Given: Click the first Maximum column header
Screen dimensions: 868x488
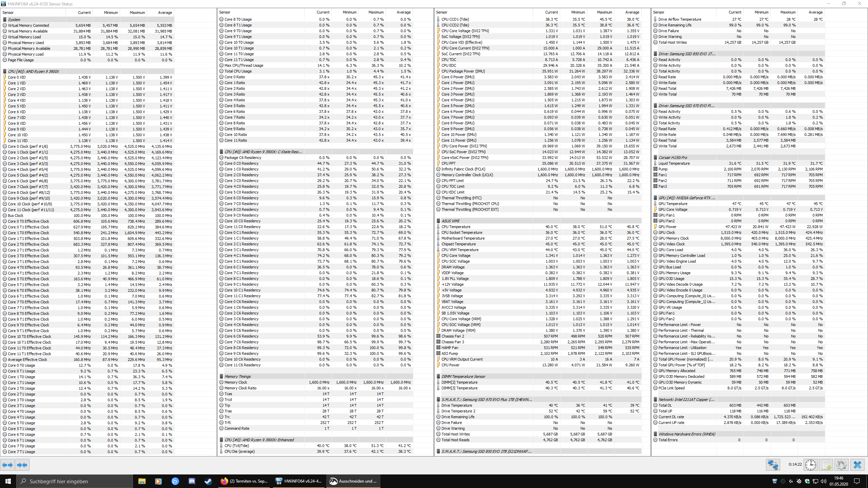Looking at the screenshot, I should pyautogui.click(x=137, y=13).
